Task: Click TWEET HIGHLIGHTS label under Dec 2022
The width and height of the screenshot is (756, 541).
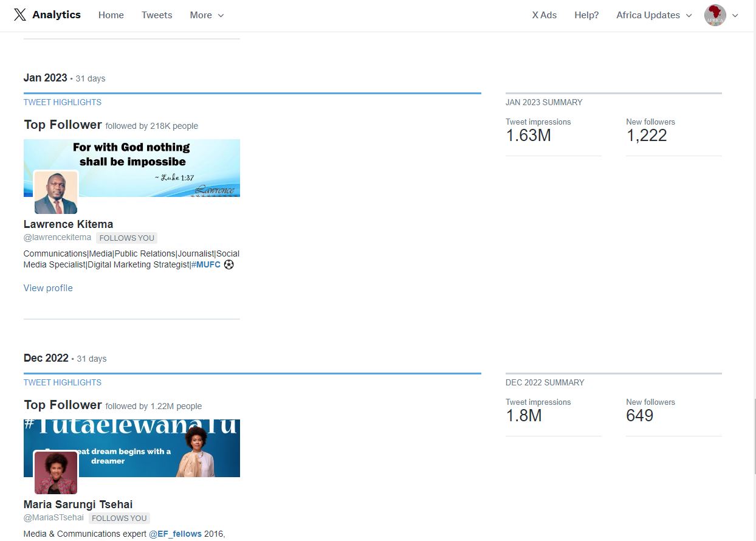Action: (63, 382)
